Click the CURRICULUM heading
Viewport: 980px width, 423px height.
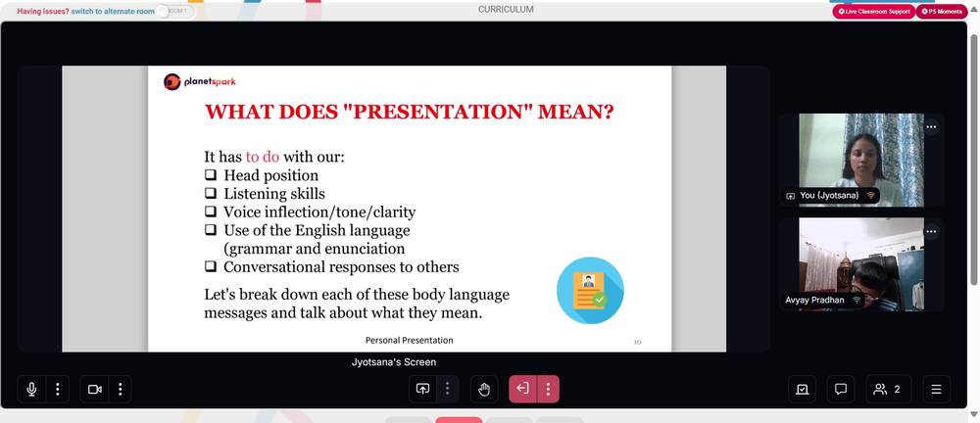[506, 10]
